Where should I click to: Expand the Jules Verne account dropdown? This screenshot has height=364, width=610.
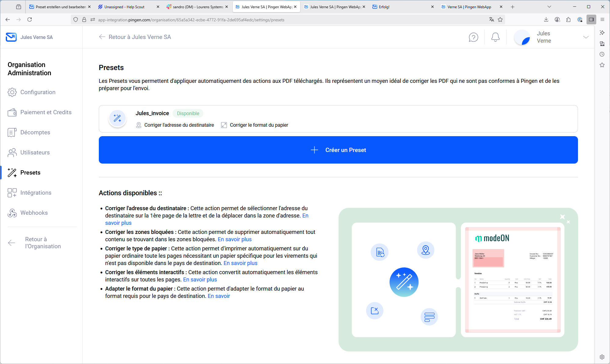pos(586,37)
